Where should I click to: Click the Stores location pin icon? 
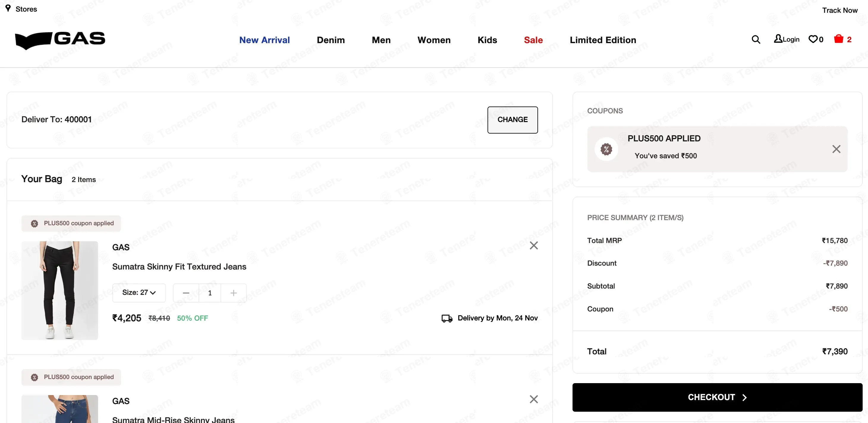8,8
